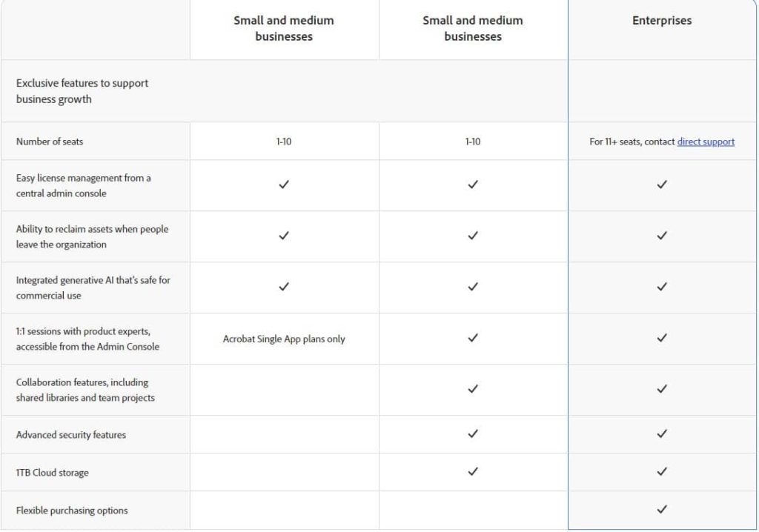
Task: Click the Flexible purchasing options row label
Action: [x=71, y=511]
